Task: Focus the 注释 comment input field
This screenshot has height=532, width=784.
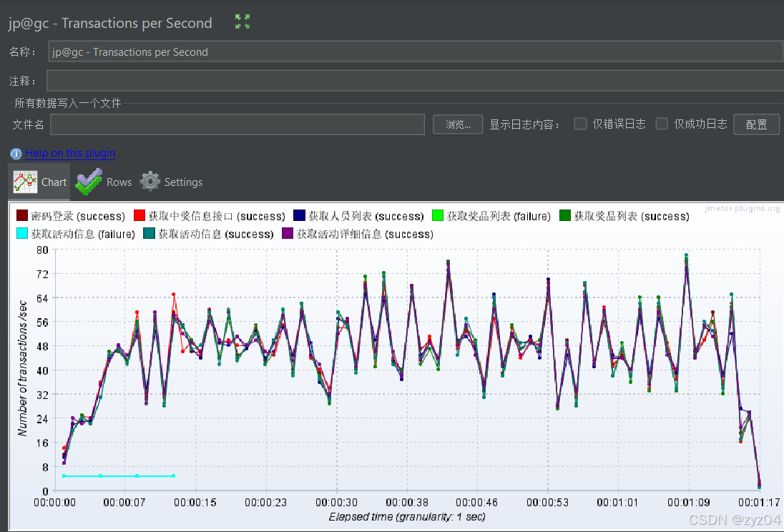Action: click(415, 81)
